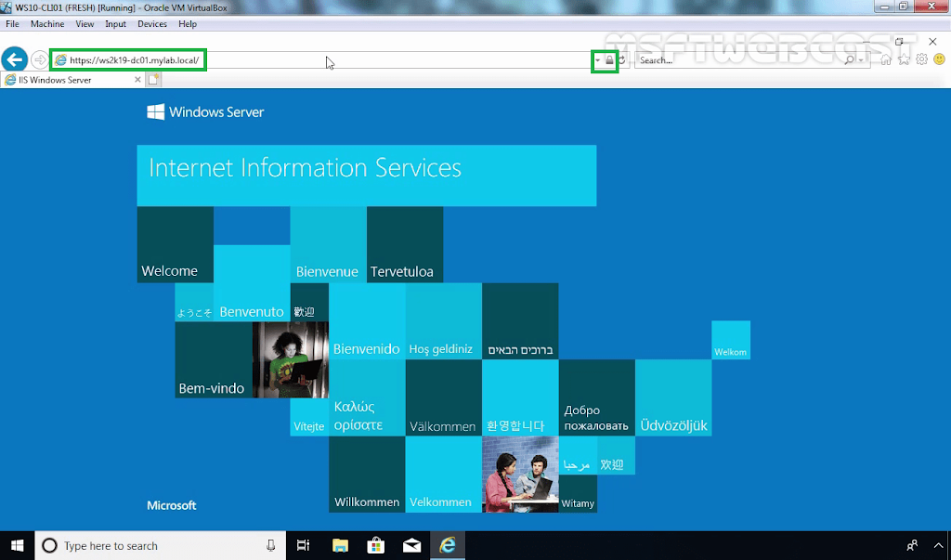This screenshot has width=951, height=560.
Task: Click the Bienvenue tile
Action: pyautogui.click(x=328, y=244)
